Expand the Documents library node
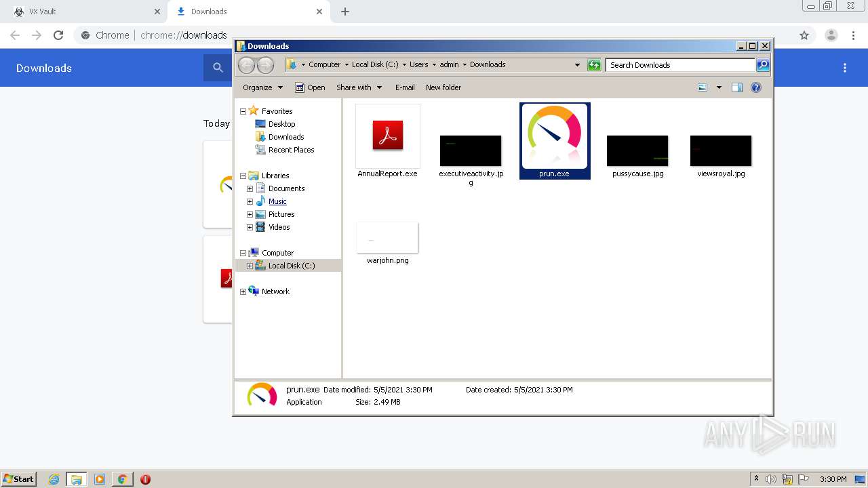 (x=250, y=188)
